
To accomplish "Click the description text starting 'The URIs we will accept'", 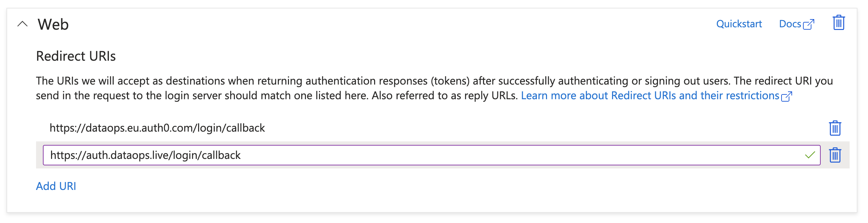I will click(434, 88).
